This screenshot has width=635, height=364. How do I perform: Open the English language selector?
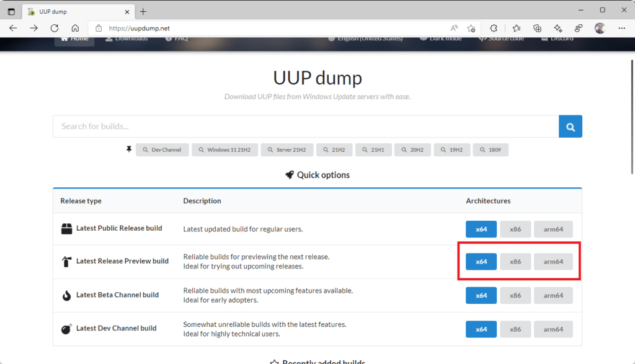[x=365, y=38]
